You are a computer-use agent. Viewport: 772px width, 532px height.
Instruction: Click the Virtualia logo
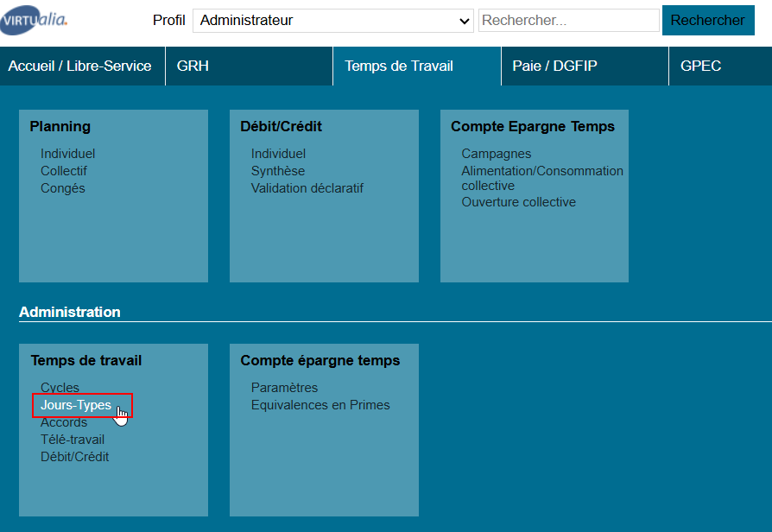point(35,21)
